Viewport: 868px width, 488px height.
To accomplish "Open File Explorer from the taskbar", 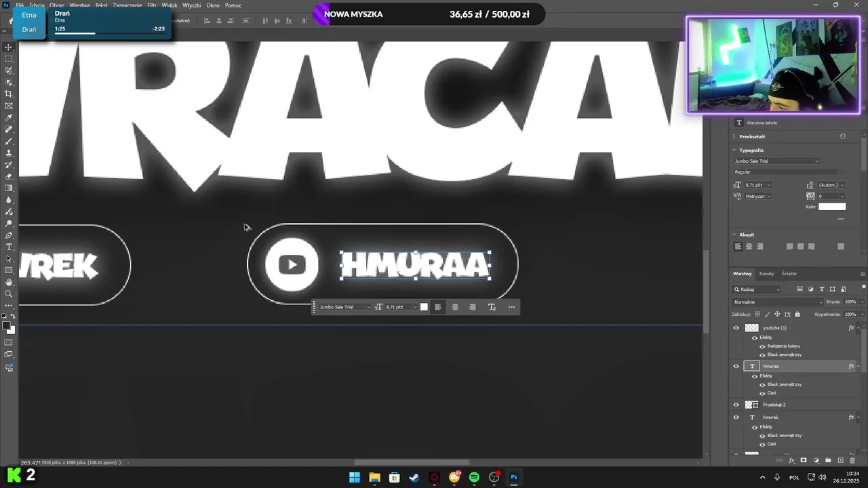I will (x=374, y=477).
